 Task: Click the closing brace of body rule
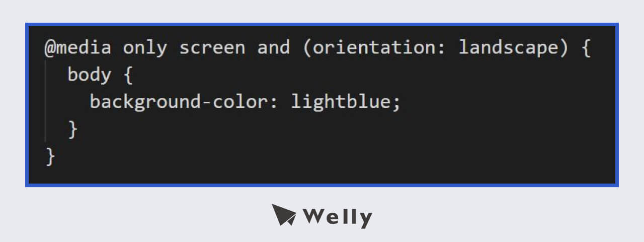[x=73, y=130]
